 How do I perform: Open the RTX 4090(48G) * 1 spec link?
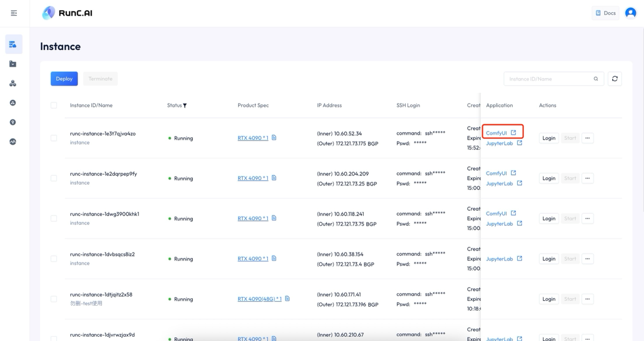point(260,299)
